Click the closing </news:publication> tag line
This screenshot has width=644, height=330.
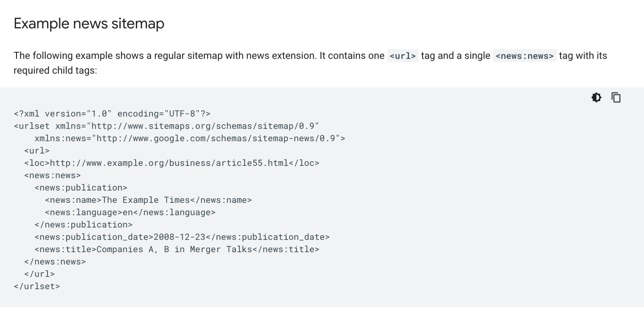(83, 225)
